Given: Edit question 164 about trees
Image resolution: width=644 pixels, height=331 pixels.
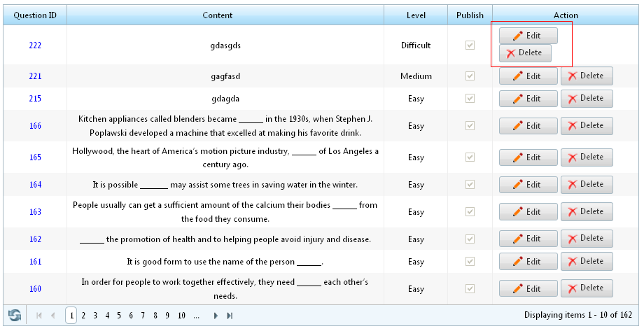Looking at the screenshot, I should pos(528,185).
